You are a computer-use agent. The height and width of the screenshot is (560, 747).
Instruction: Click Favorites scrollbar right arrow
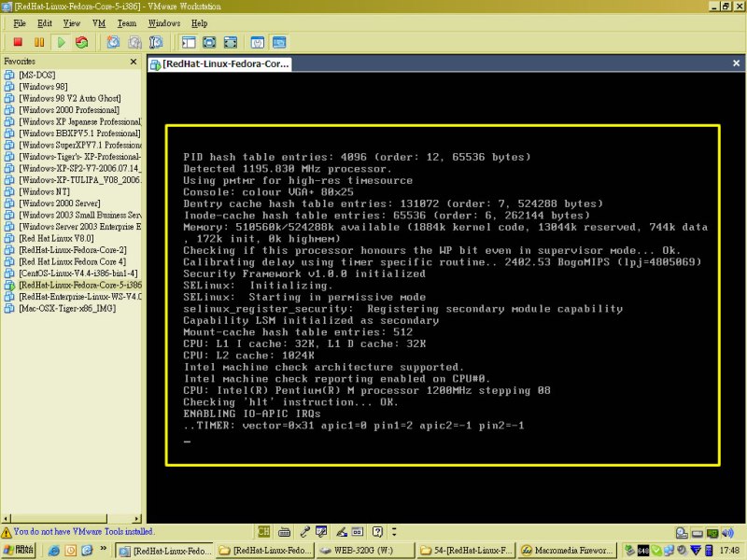point(137,519)
